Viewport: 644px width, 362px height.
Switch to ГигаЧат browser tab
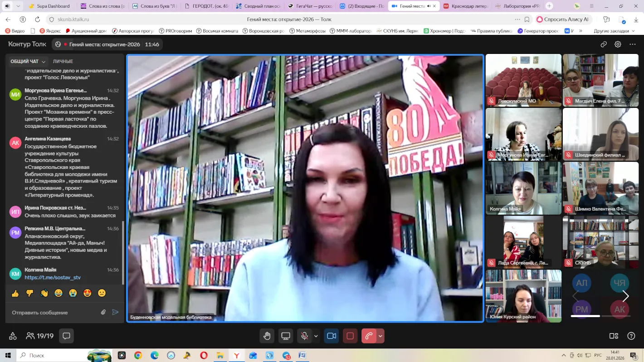pos(311,6)
